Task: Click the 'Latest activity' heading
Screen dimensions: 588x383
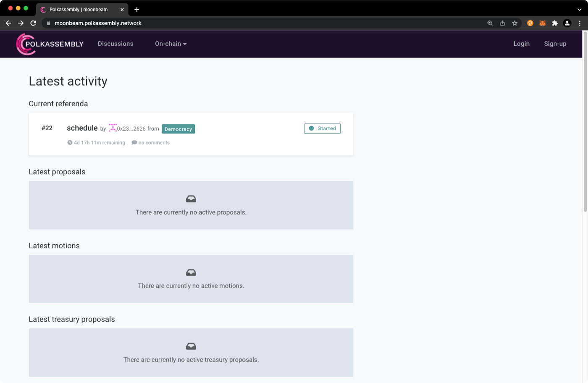Action: (x=68, y=81)
